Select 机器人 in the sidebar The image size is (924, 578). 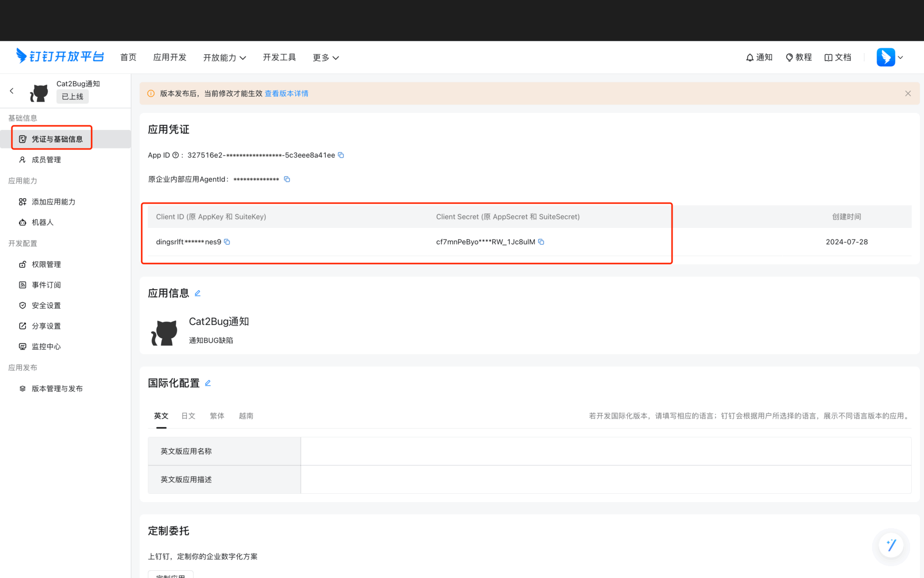point(43,222)
